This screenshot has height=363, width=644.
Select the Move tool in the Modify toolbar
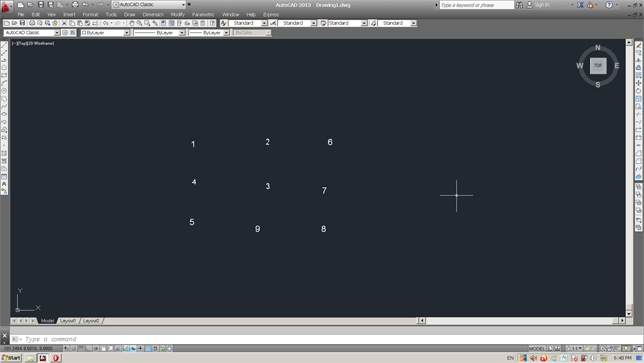[639, 83]
